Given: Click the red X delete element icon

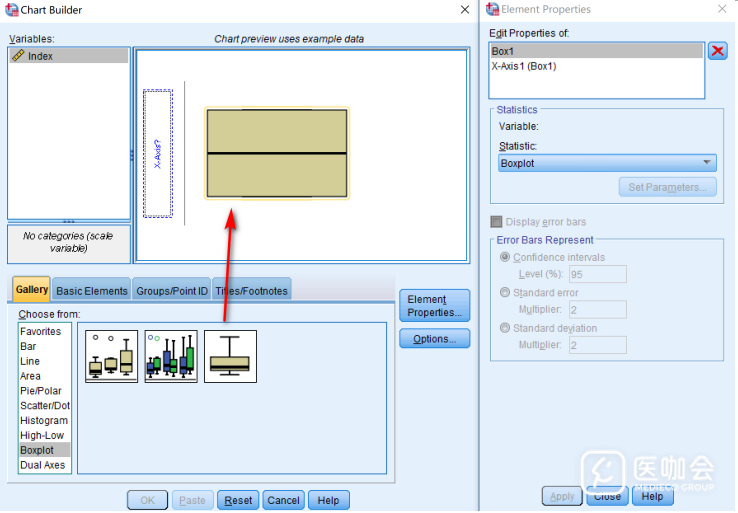Looking at the screenshot, I should click(717, 51).
